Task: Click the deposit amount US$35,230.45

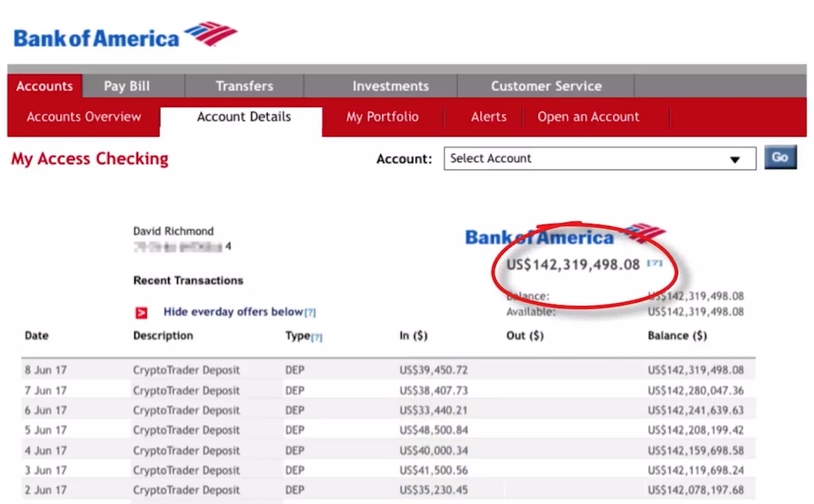Action: 433,490
